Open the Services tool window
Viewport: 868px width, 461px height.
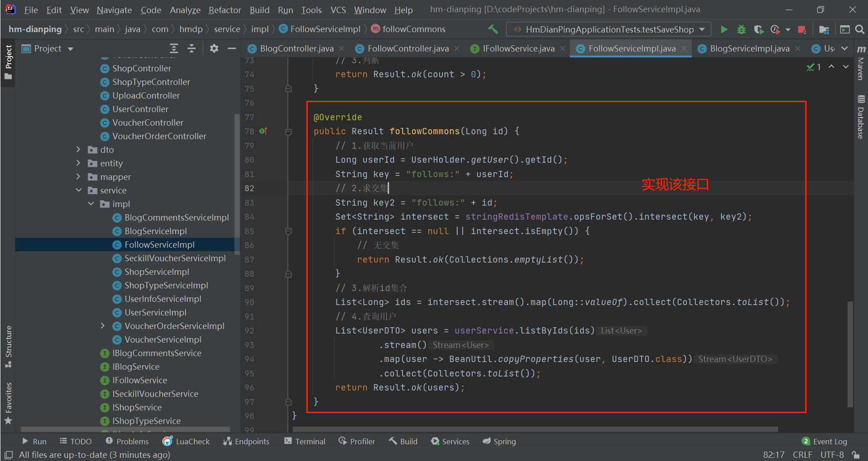click(x=450, y=442)
